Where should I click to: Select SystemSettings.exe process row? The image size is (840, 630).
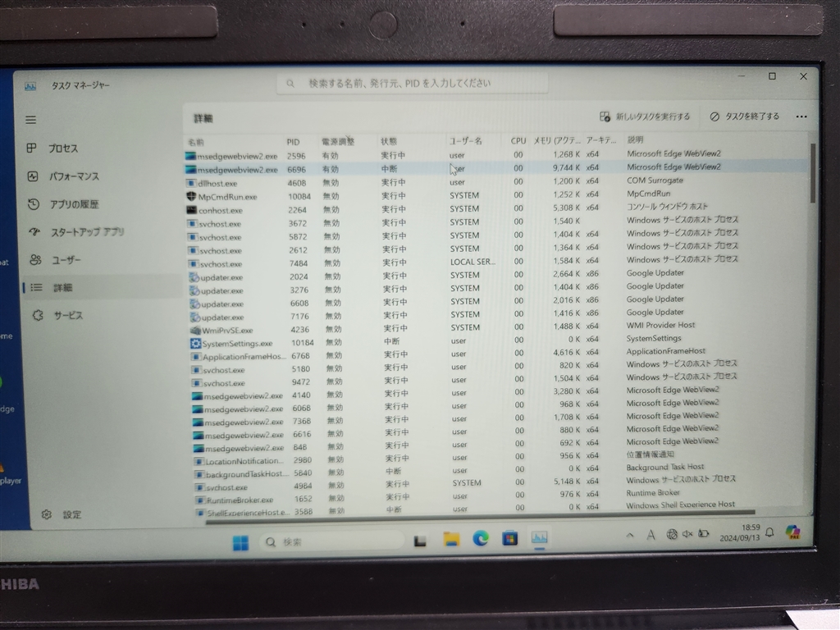coord(495,342)
